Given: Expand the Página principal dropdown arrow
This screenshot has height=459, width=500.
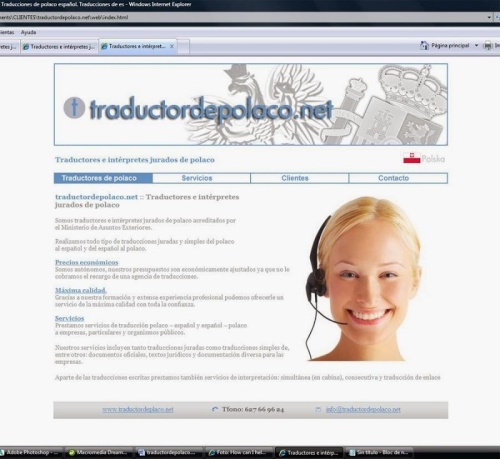Looking at the screenshot, I should point(476,45).
